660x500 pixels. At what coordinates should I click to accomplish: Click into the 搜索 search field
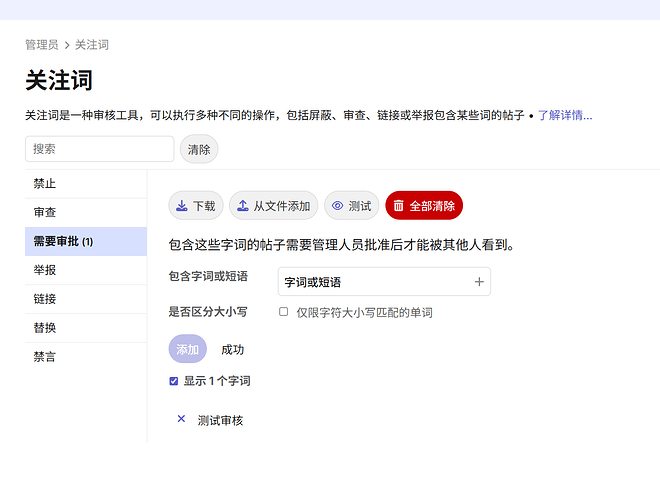100,149
